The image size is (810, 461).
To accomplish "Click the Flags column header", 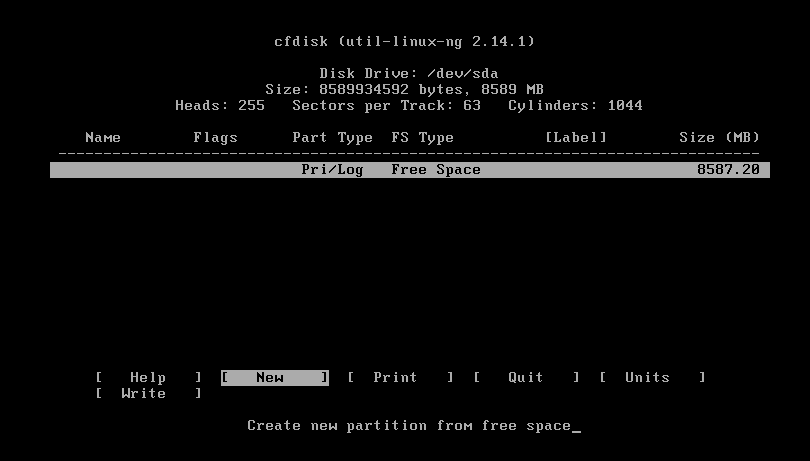I will 215,137.
